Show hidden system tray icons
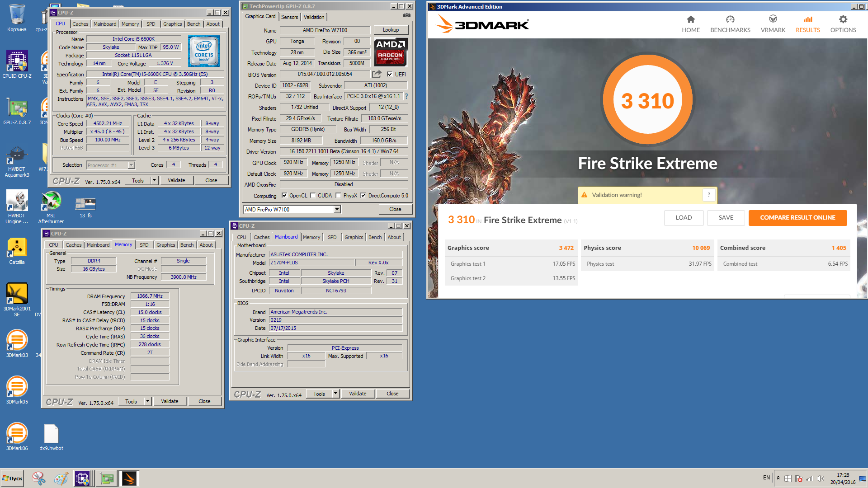The image size is (868, 488). (778, 478)
